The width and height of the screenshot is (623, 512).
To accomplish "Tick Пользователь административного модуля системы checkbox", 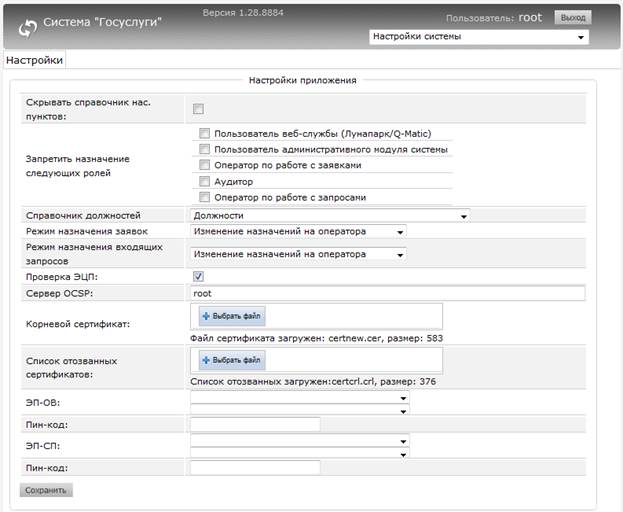I will coord(204,149).
